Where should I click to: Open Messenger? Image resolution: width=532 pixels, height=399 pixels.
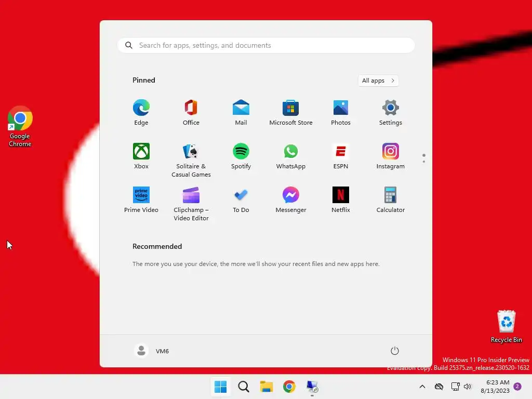291,200
